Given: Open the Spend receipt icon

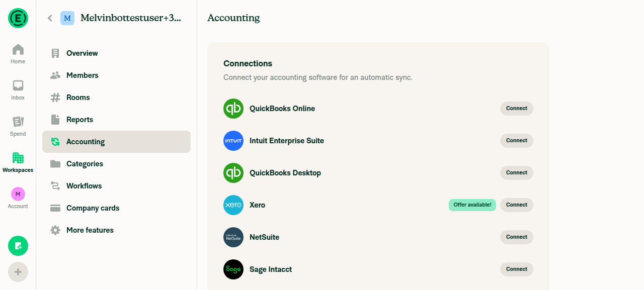Looking at the screenshot, I should click(18, 122).
